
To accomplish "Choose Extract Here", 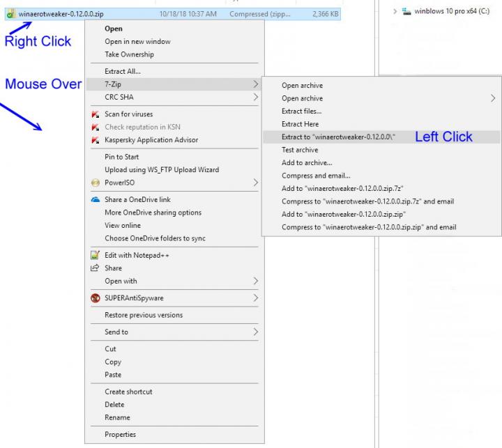I will [301, 124].
